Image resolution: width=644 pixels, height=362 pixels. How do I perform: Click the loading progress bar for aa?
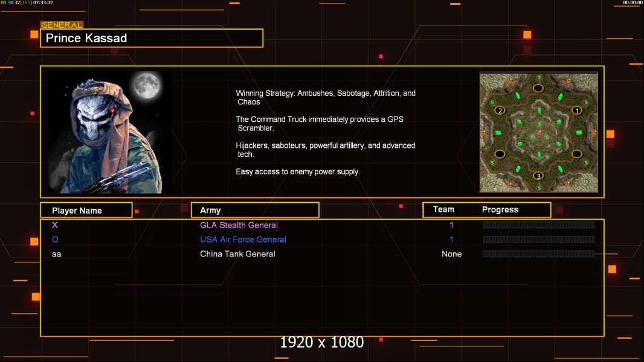pos(539,254)
